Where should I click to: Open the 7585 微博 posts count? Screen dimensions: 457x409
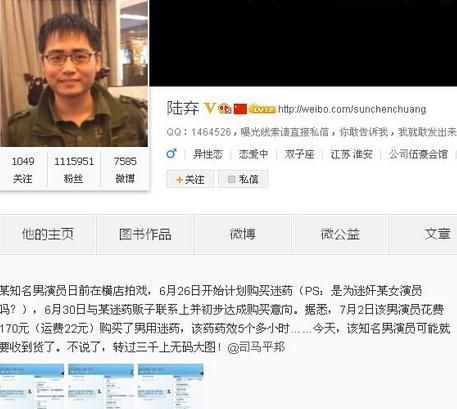coord(125,170)
